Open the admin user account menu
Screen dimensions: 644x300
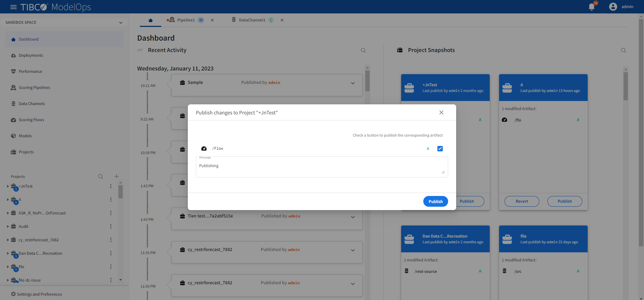[x=621, y=7]
